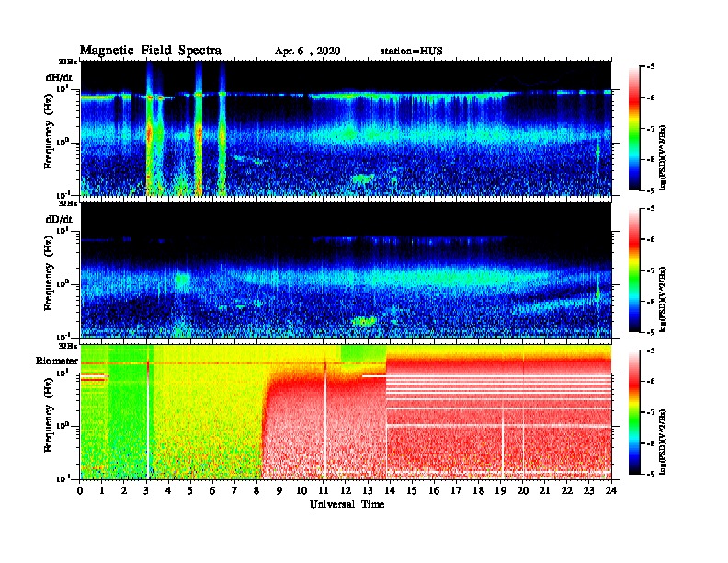The height and width of the screenshot is (563, 728).
Task: Click hour tick label "19" on time axis
Action: pyautogui.click(x=500, y=490)
